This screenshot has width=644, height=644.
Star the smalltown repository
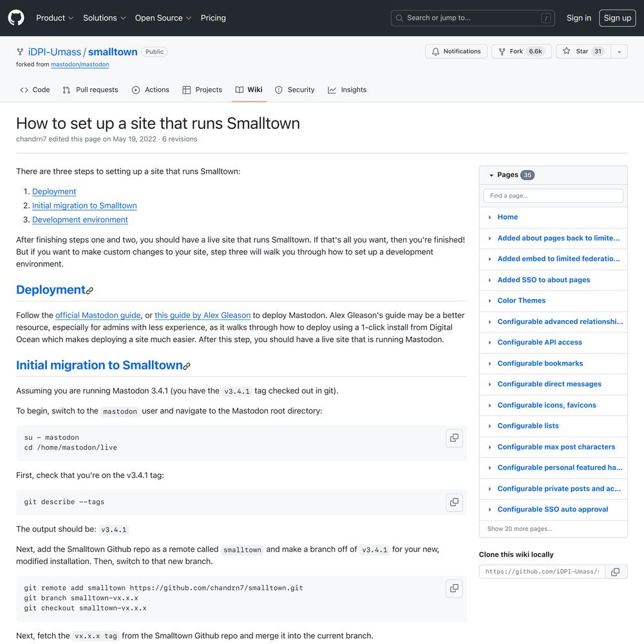(583, 52)
